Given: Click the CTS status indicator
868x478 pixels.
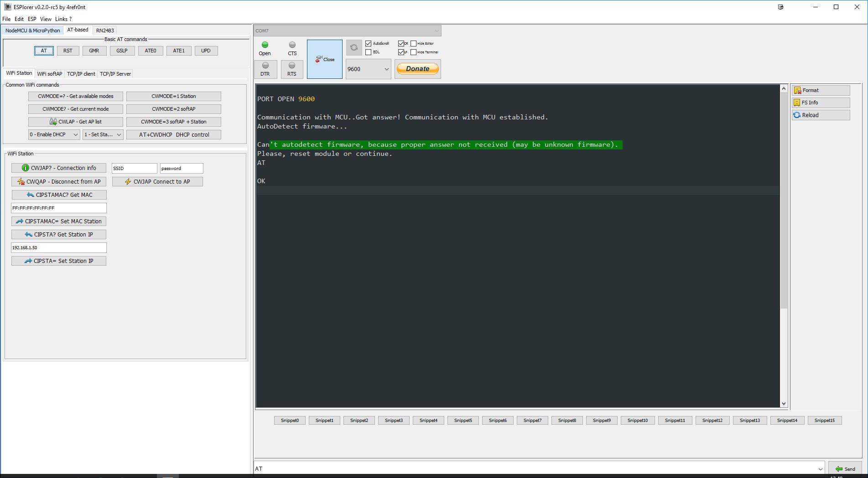Looking at the screenshot, I should [x=292, y=48].
